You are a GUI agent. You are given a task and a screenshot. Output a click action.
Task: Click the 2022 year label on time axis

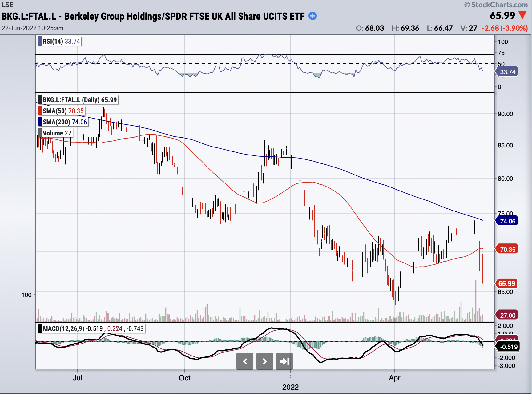click(290, 387)
